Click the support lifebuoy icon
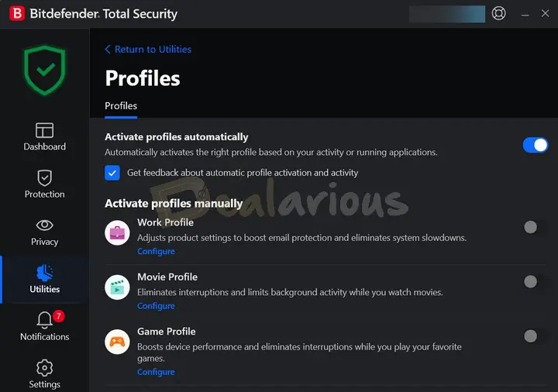Screen dimensions: 558x392 499,14
